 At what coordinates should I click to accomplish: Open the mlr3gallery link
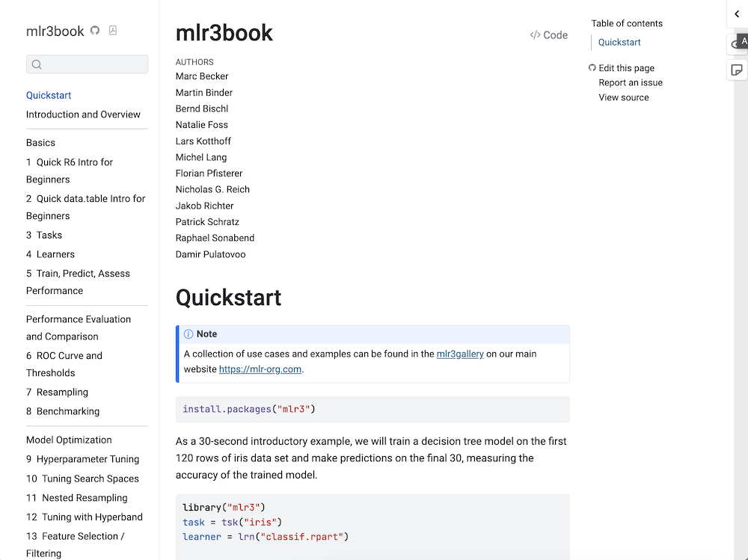tap(460, 354)
